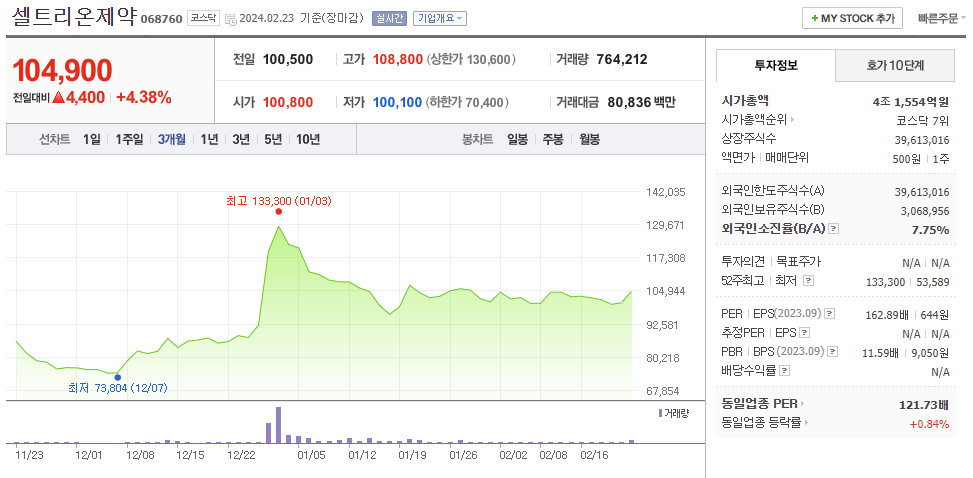Click the stock code 068760
The height and width of the screenshot is (478, 973).
click(162, 19)
